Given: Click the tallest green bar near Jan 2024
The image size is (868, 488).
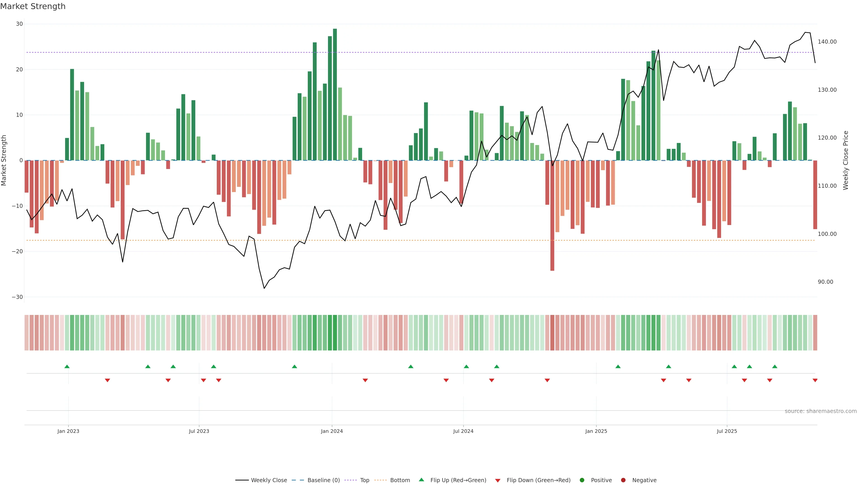Looking at the screenshot, I should [335, 94].
